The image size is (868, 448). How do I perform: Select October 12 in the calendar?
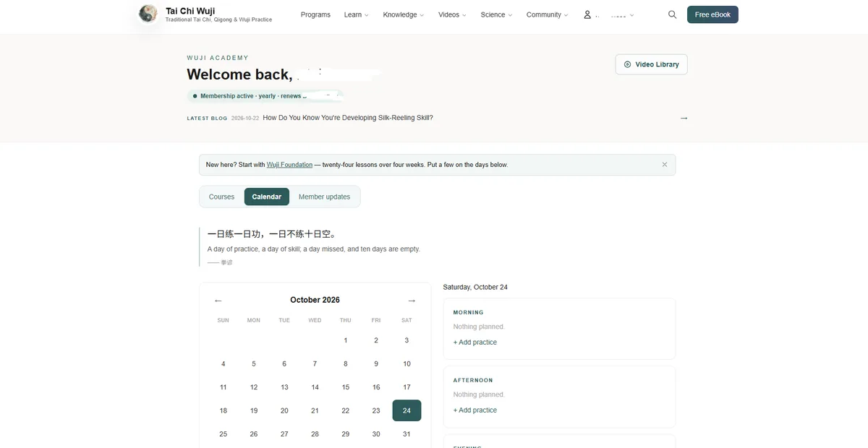[x=254, y=387]
